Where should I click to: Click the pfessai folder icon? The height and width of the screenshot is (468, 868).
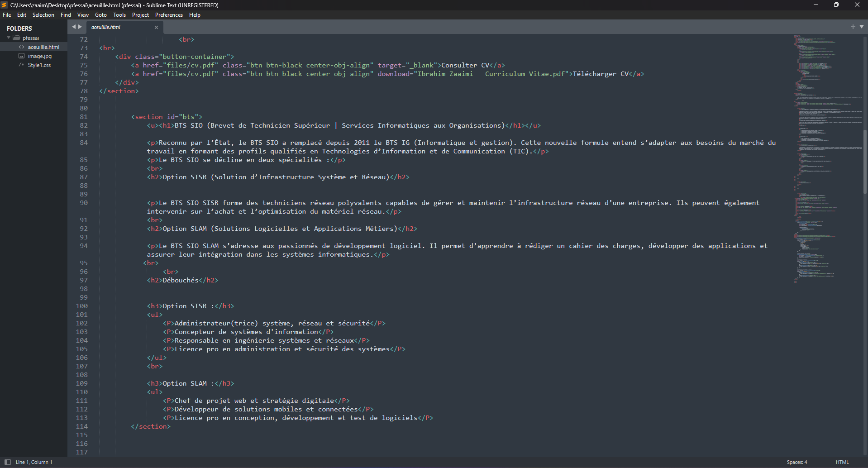17,38
